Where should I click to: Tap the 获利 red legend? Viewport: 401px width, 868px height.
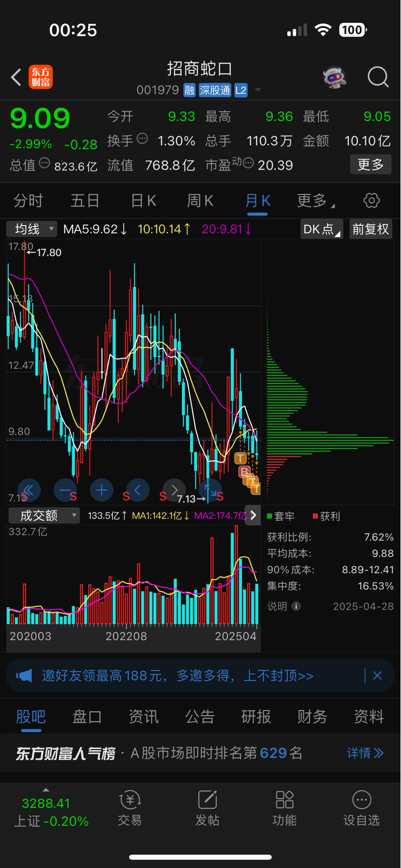(326, 516)
